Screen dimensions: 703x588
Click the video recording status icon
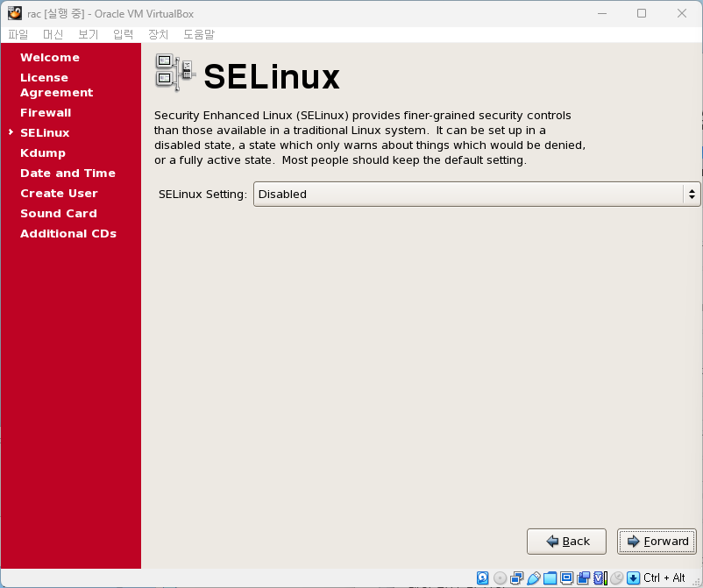584,578
